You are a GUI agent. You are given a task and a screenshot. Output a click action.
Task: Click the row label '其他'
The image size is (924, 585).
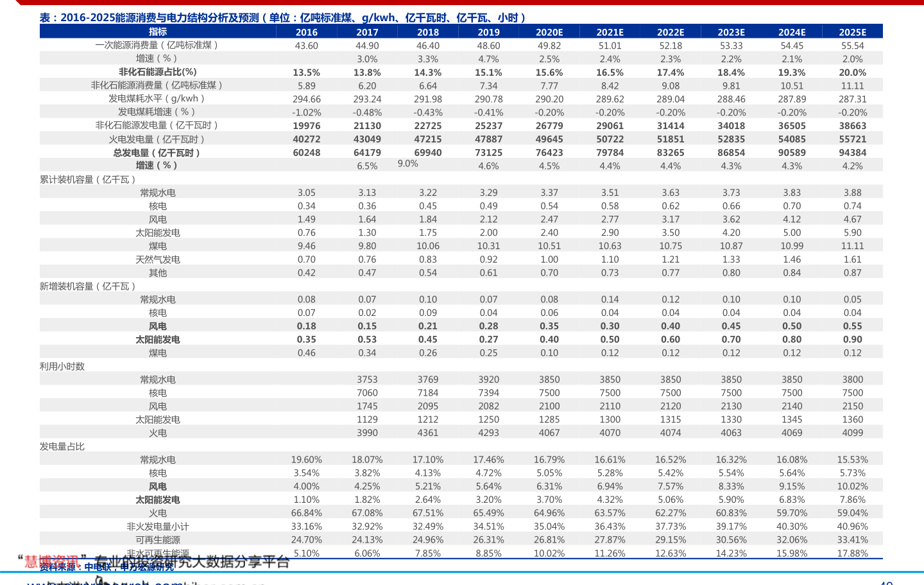tap(158, 273)
